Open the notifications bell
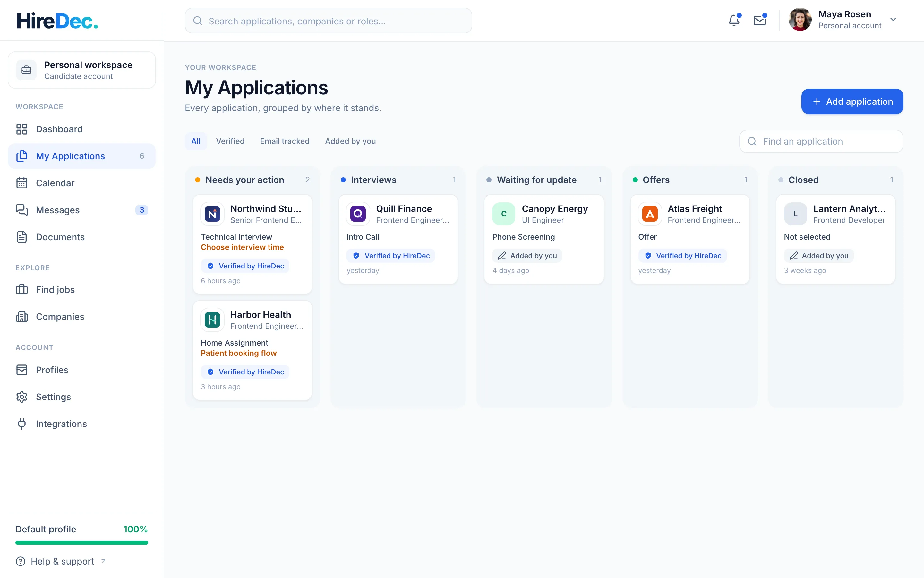 (734, 20)
